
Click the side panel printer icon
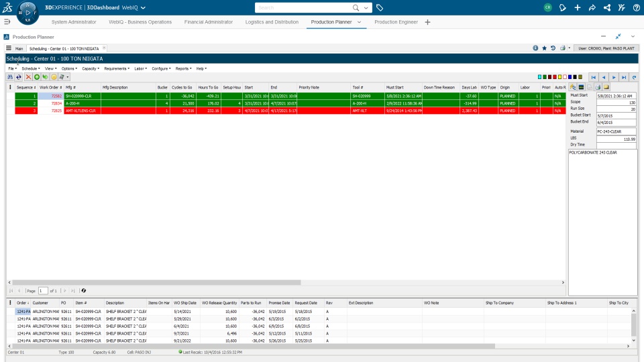(x=598, y=87)
